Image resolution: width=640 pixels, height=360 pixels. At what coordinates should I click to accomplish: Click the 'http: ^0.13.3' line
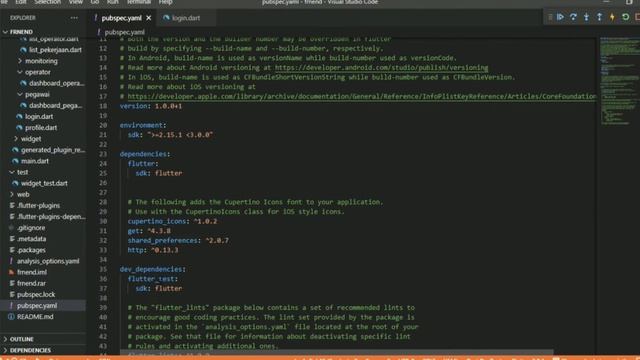click(153, 250)
